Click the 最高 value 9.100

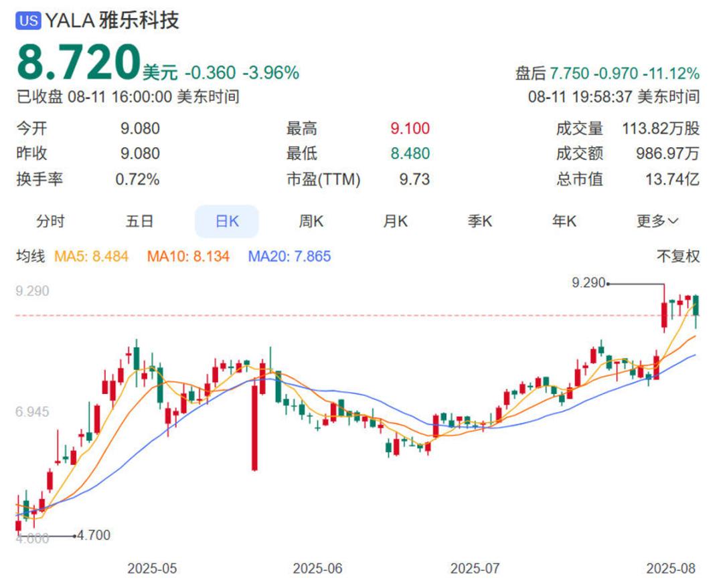tap(410, 128)
